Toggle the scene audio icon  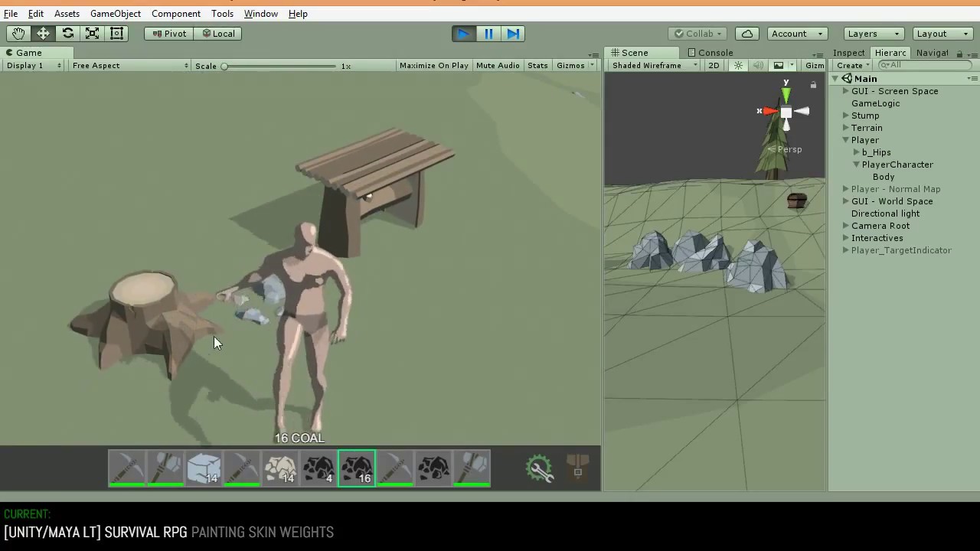pos(758,65)
